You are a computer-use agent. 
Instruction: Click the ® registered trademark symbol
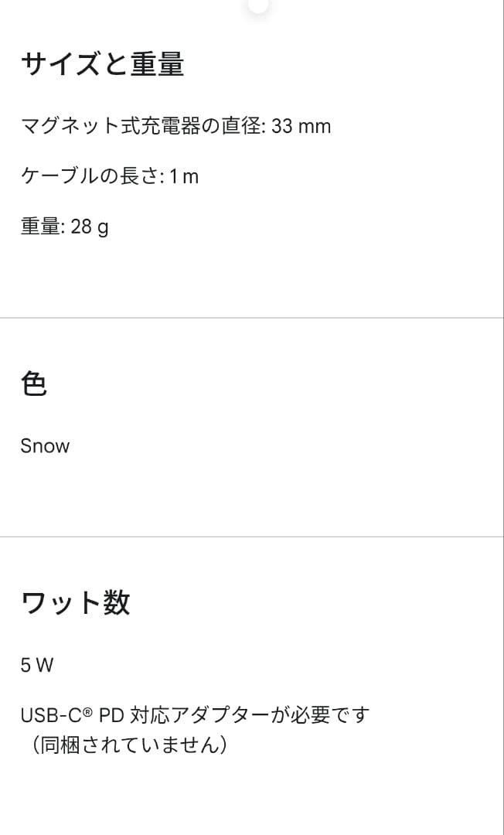87,711
